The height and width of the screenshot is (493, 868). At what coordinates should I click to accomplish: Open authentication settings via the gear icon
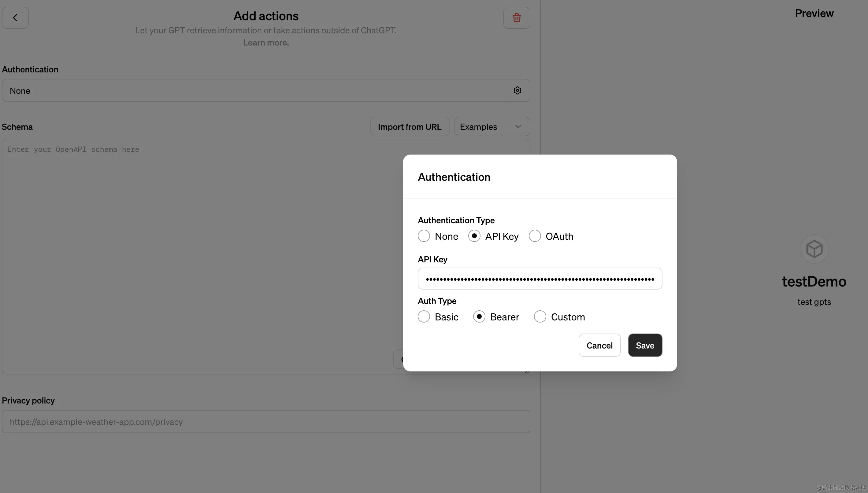click(517, 90)
